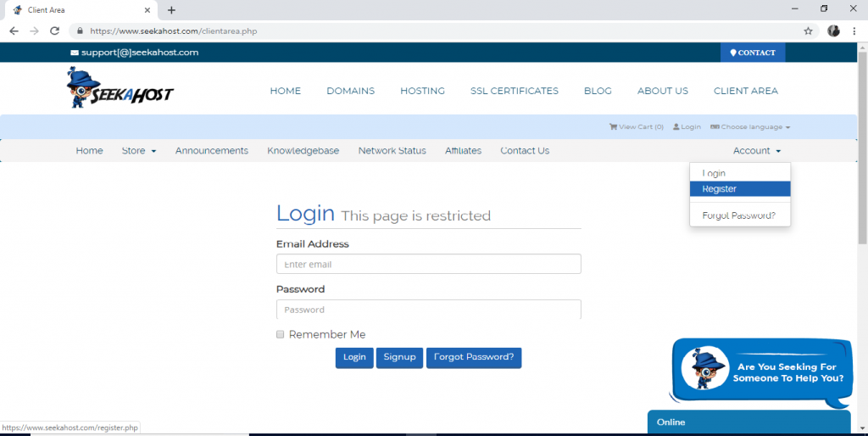Click the Password input field
The width and height of the screenshot is (868, 436).
428,309
